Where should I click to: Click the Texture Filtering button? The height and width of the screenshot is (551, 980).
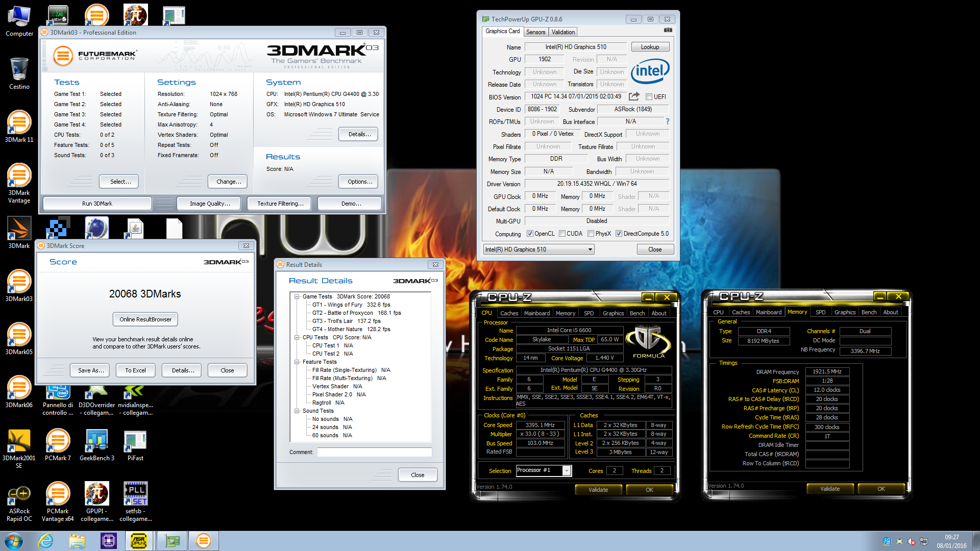280,204
